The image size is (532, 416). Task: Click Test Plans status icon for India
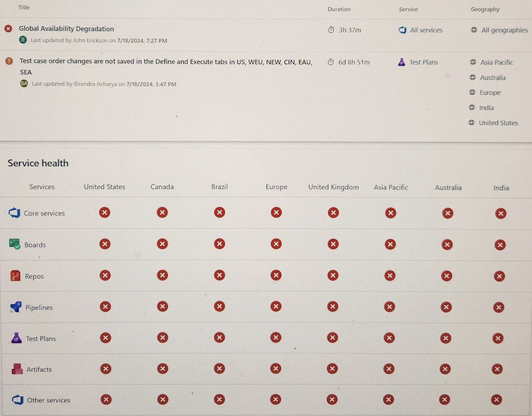click(x=498, y=338)
